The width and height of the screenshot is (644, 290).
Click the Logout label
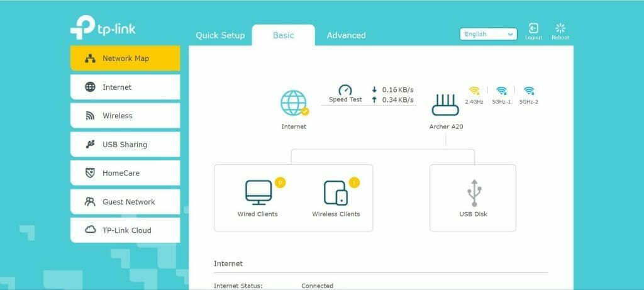[533, 38]
